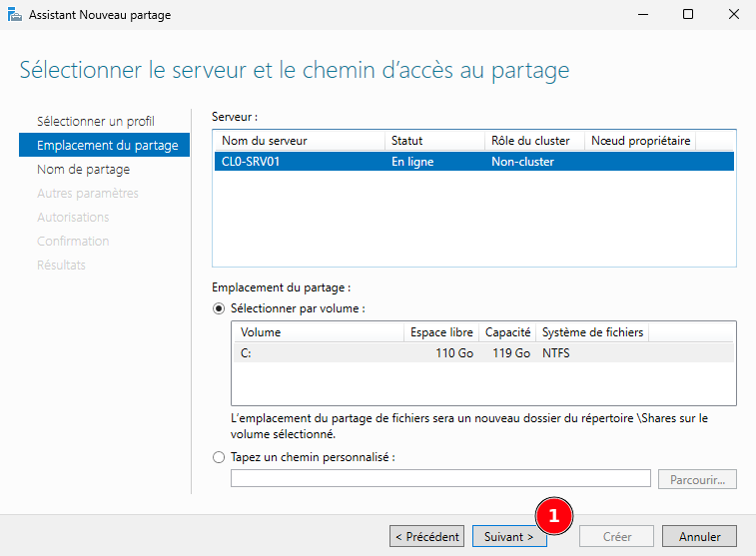Close the wizard window
Viewport: 756px width, 556px height.
coord(734,14)
